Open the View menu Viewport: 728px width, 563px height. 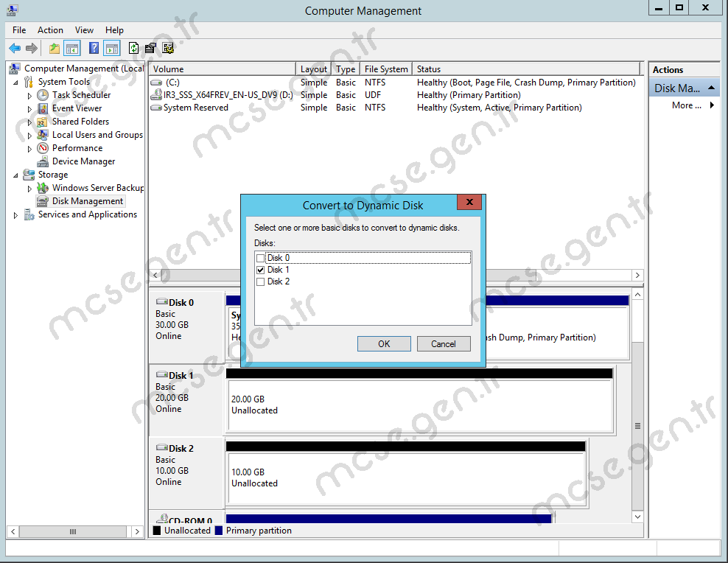(84, 30)
